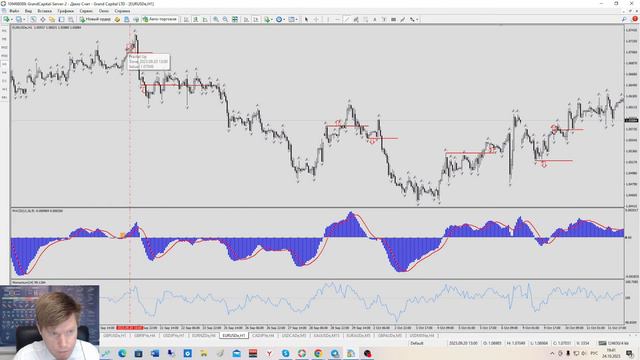Toggle Chart Shift on the toolbar
The height and width of the screenshot is (360, 640).
tap(256, 19)
